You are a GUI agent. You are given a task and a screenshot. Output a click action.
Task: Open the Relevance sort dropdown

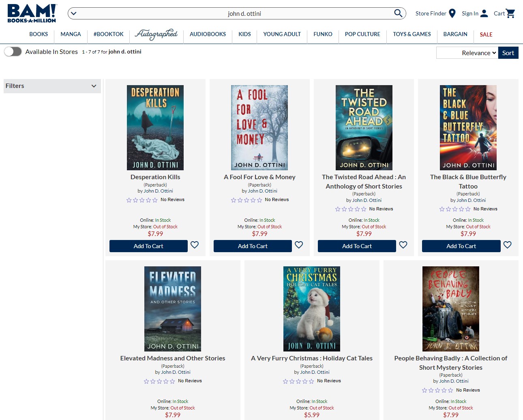click(x=467, y=53)
